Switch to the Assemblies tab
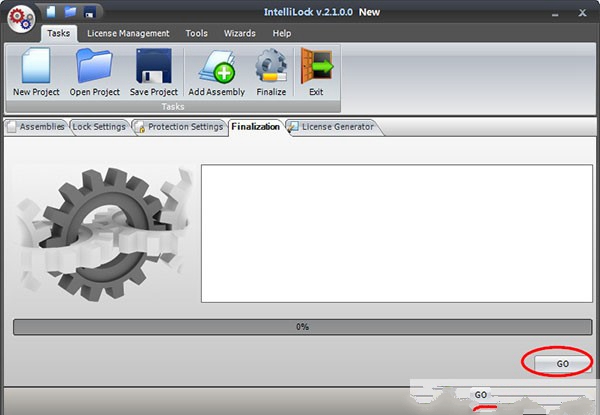Image resolution: width=600 pixels, height=415 pixels. [36, 127]
